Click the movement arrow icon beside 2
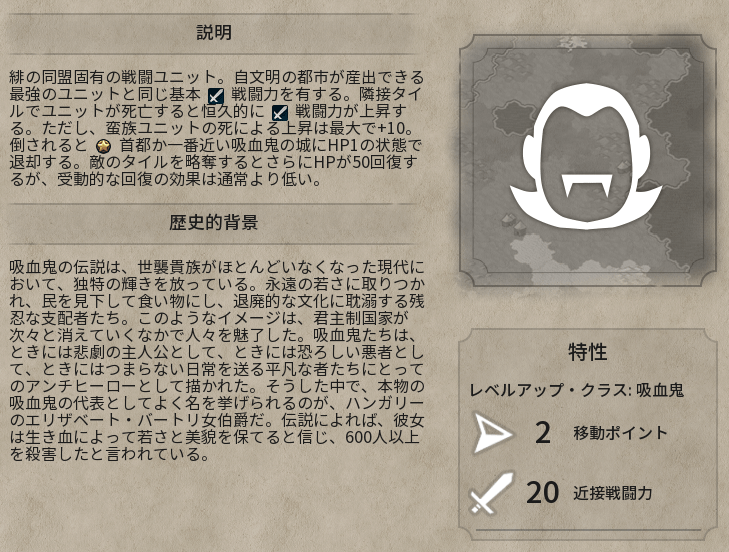Image resolution: width=729 pixels, height=552 pixels. 493,433
